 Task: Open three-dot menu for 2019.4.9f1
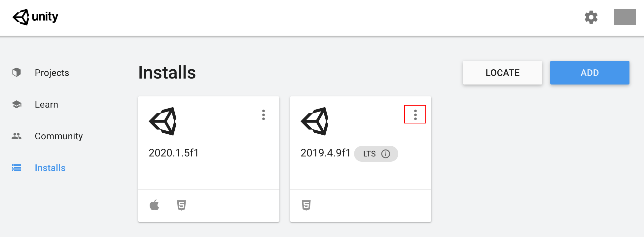tap(415, 115)
